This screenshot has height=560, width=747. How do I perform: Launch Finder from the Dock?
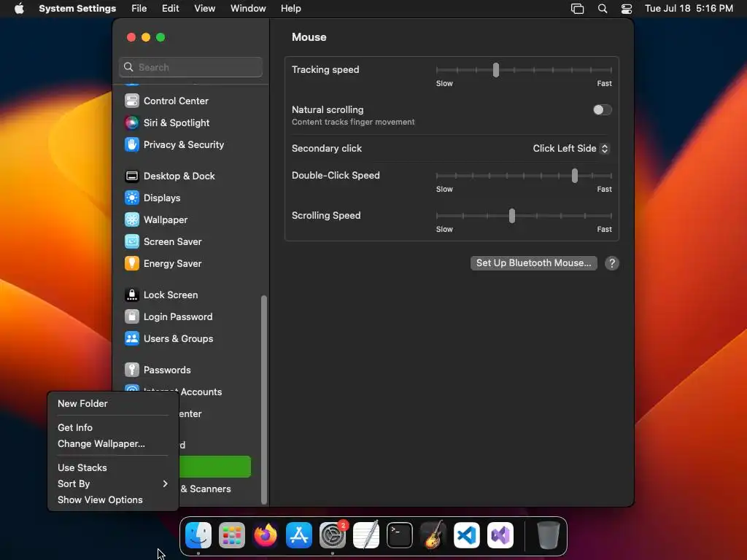(198, 535)
